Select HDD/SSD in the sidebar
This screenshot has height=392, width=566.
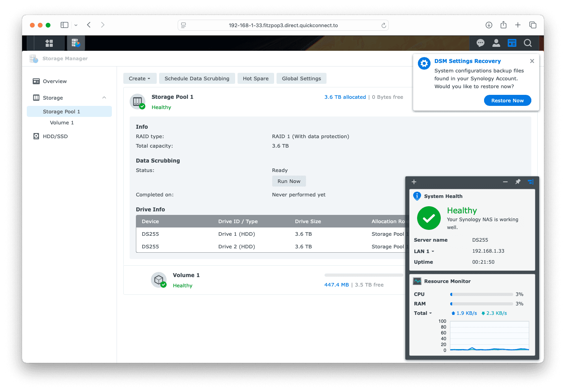click(x=55, y=137)
